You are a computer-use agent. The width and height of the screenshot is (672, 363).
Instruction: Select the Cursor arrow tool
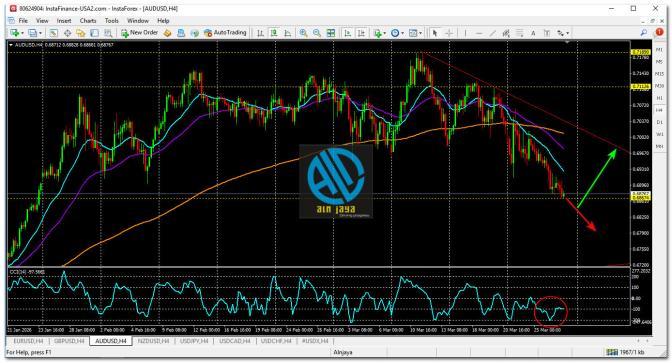pyautogui.click(x=435, y=33)
